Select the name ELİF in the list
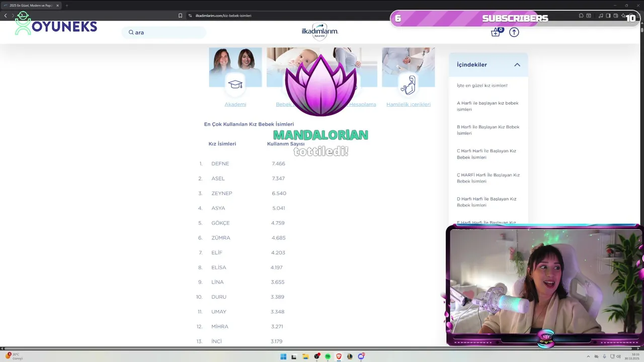 217,253
